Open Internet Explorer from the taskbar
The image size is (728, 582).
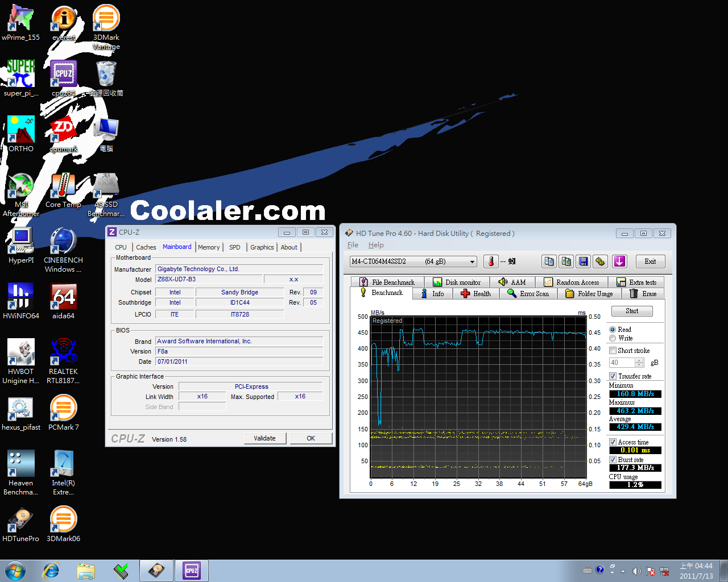click(x=51, y=571)
